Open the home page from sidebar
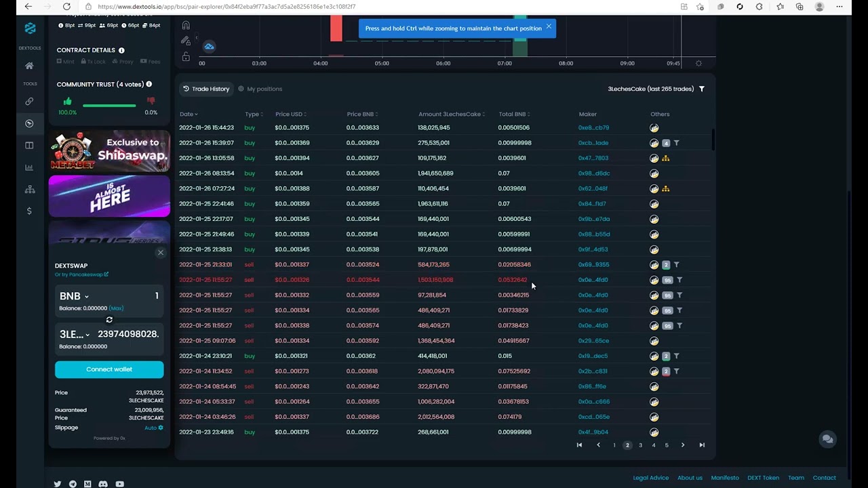Image resolution: width=868 pixels, height=488 pixels. 29,66
